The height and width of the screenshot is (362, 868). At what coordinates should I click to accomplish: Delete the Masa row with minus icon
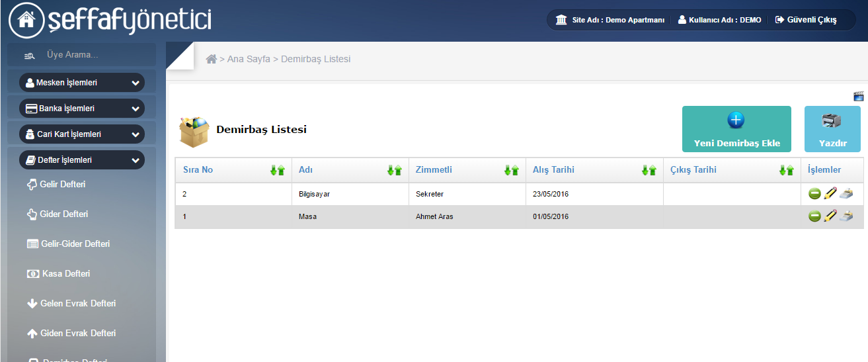click(814, 216)
